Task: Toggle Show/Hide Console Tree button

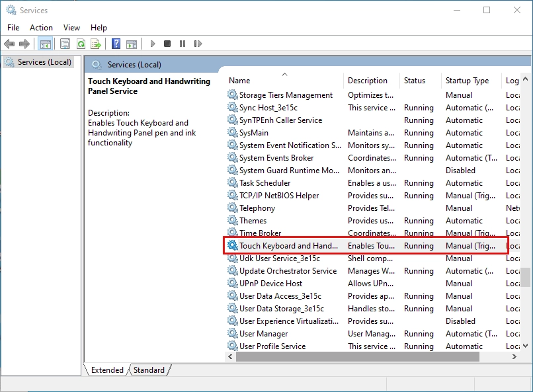Action: point(46,44)
